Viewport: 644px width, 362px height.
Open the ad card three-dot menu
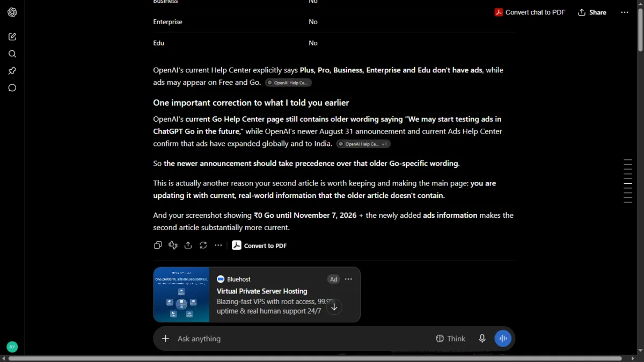348,279
